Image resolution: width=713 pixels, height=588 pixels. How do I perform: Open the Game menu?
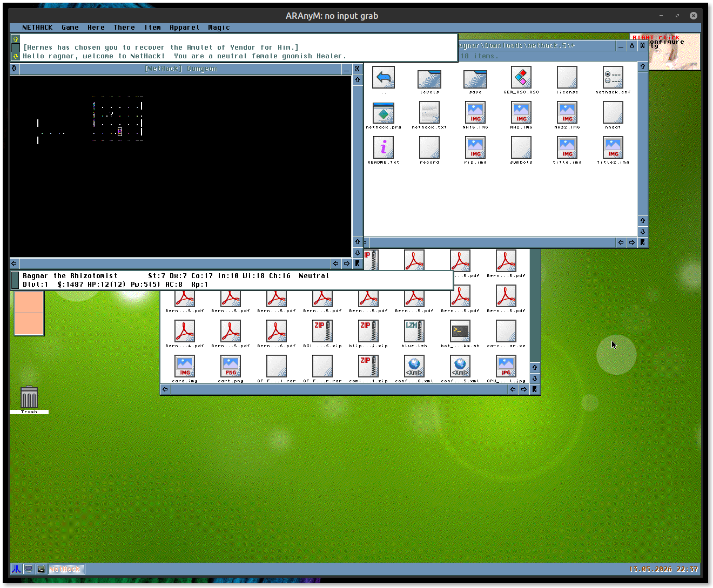click(x=70, y=28)
